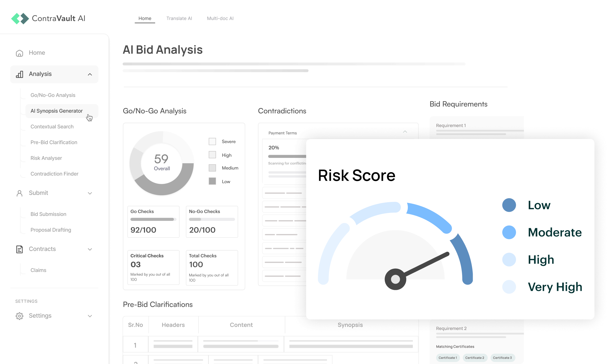Click the Risk Score gauge needle
The height and width of the screenshot is (364, 611).
[x=423, y=266]
